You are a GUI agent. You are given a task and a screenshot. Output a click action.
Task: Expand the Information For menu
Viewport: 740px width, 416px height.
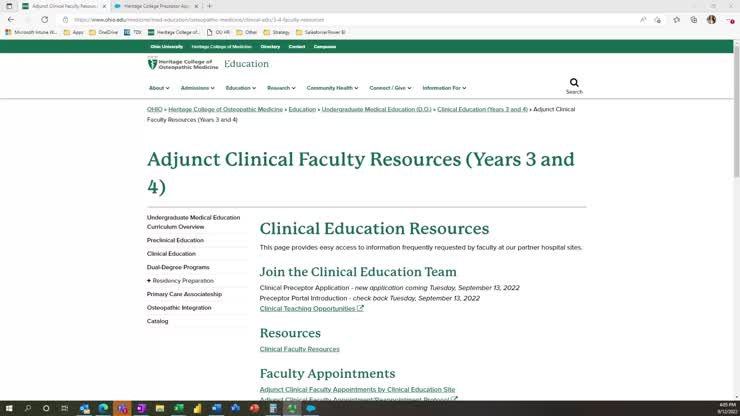pos(444,88)
